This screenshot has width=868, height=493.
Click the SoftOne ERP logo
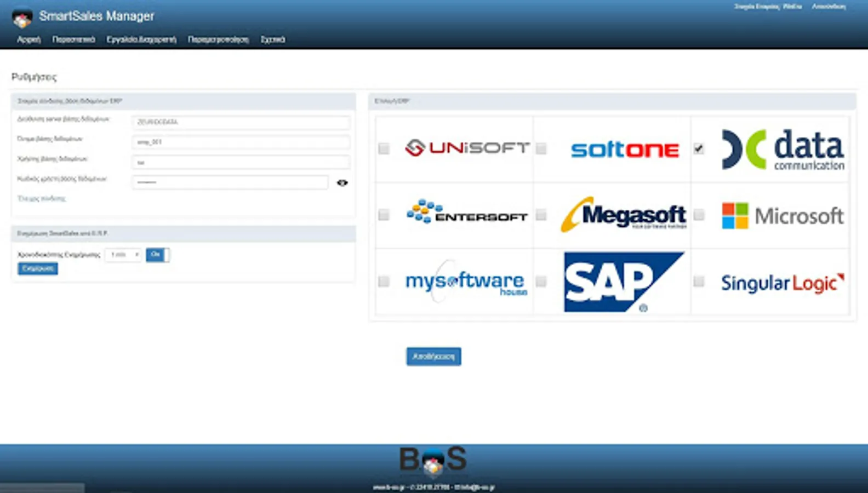tap(625, 149)
